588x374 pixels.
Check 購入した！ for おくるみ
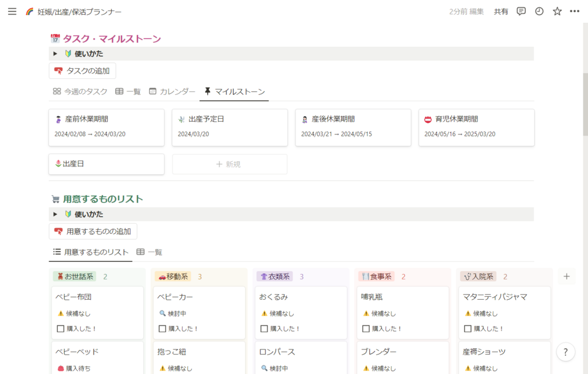[264, 328]
